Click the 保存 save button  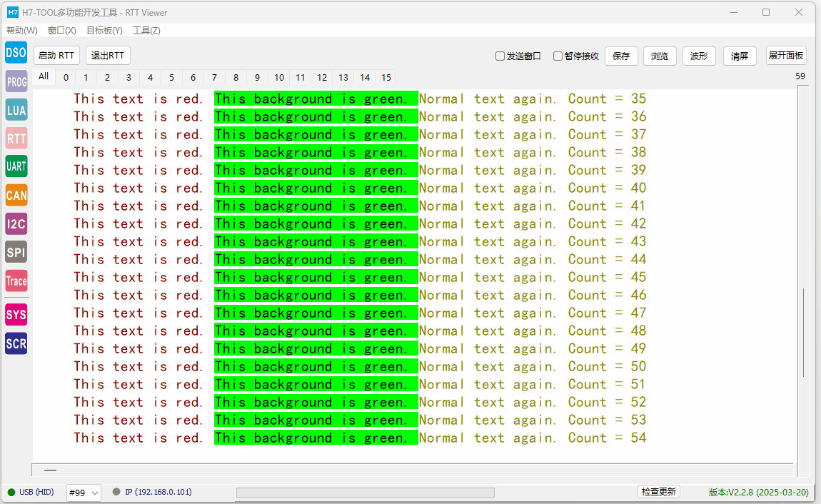point(621,56)
